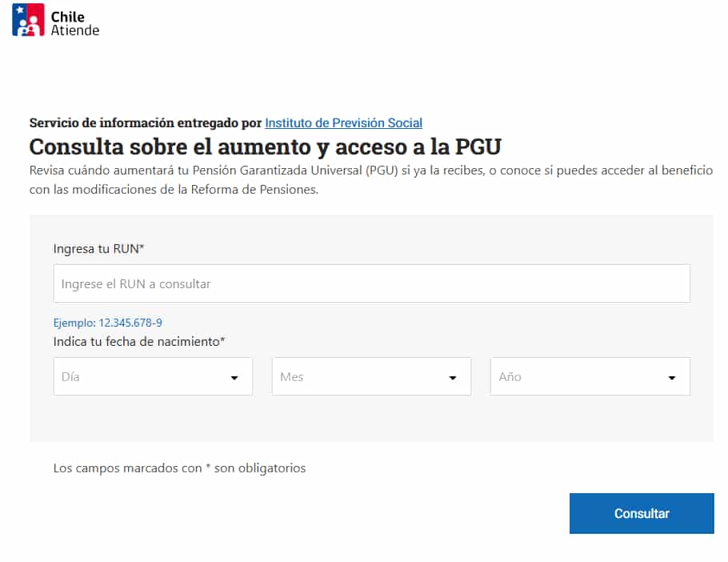Click the "Chile Atiende" logo text
Image resolution: width=728 pixels, height=562 pixels.
pos(74,23)
